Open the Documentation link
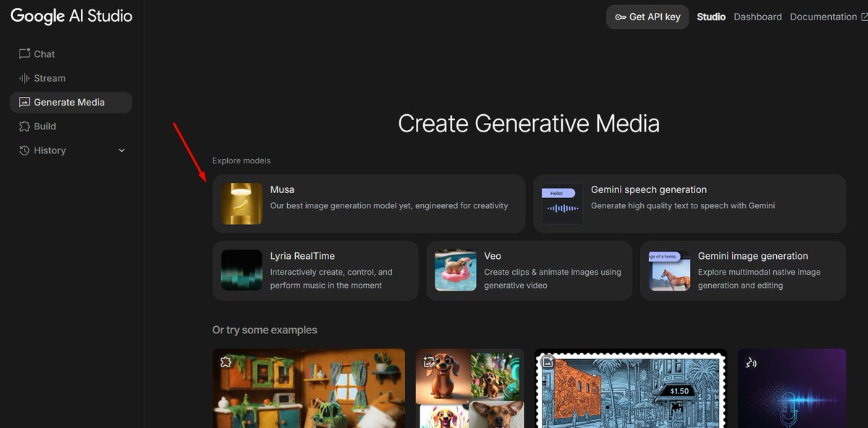868x428 pixels. point(823,17)
